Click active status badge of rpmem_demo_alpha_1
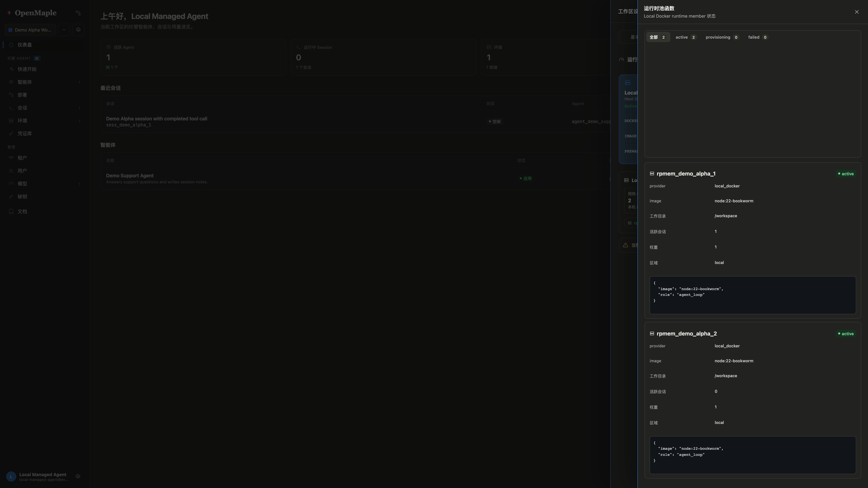This screenshot has width=868, height=488. [x=846, y=174]
